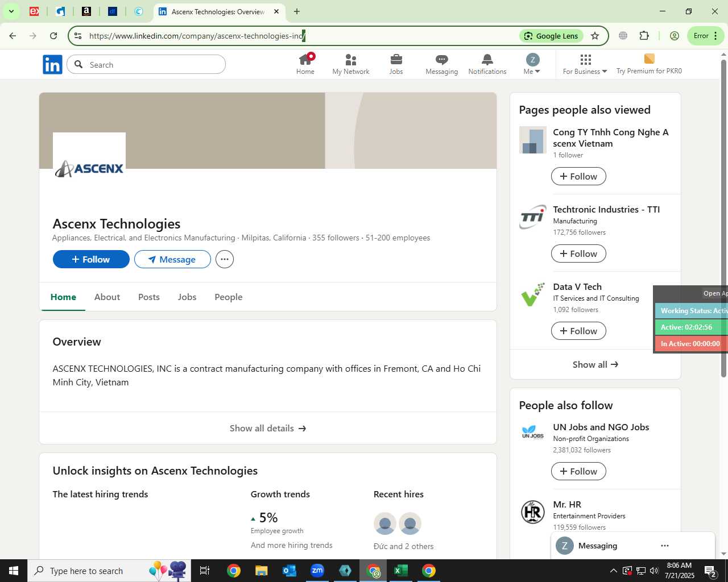This screenshot has height=582, width=728.
Task: Click the page vertical scrollbar
Action: point(723,218)
